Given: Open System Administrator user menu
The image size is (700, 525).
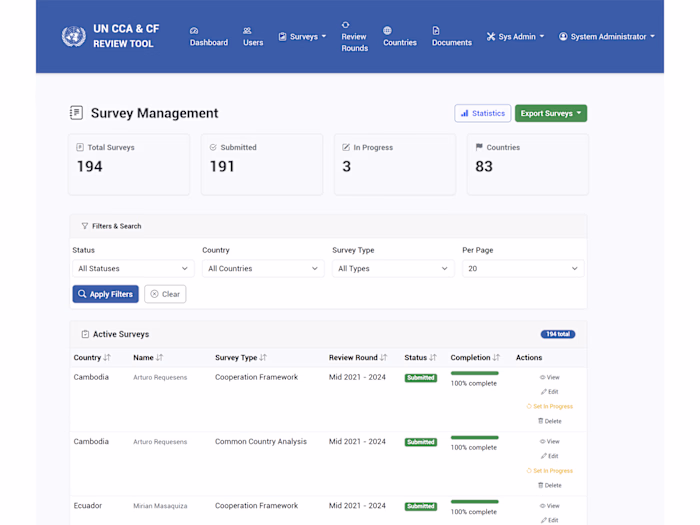Looking at the screenshot, I should pyautogui.click(x=606, y=37).
